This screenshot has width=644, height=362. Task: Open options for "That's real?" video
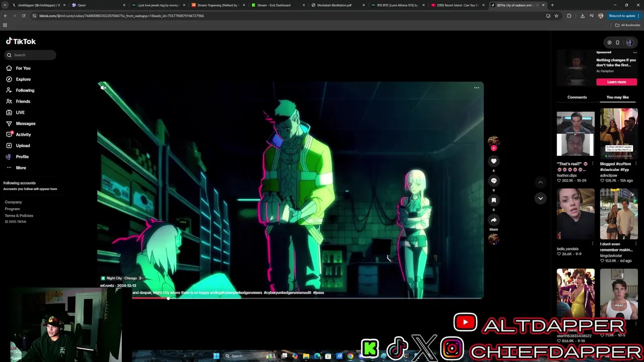click(x=592, y=163)
